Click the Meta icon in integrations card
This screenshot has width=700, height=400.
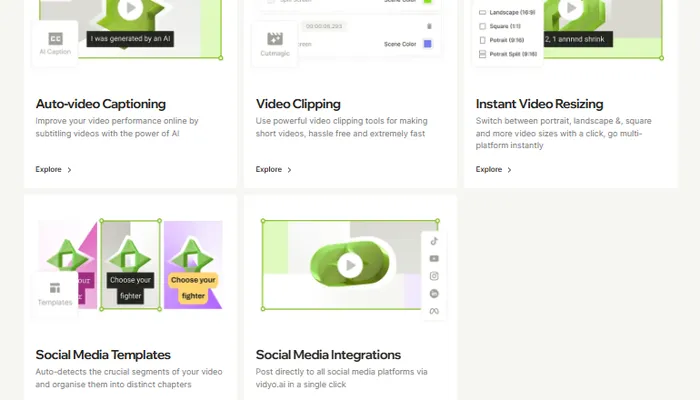(x=434, y=312)
